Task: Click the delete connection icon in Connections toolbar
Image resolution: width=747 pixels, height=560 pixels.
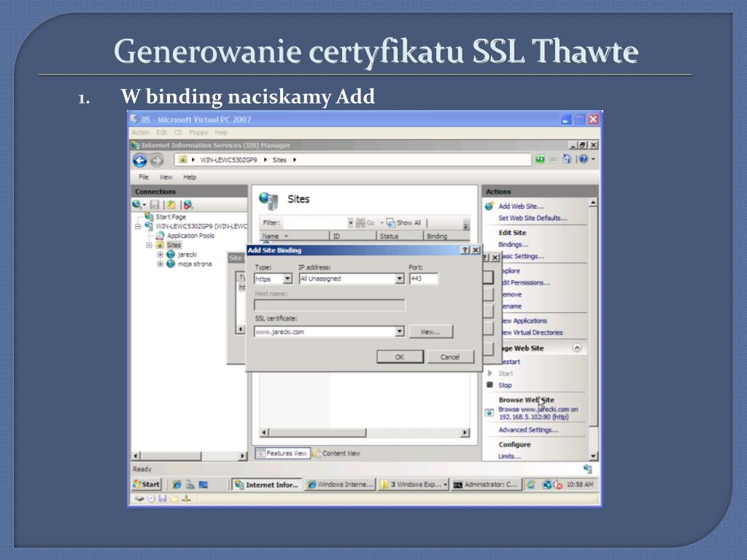Action: tap(188, 204)
